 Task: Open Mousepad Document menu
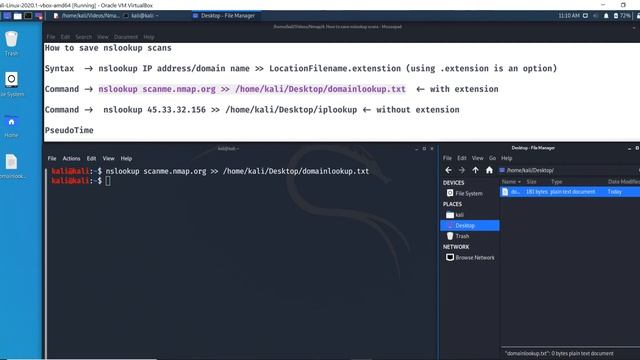tap(126, 37)
